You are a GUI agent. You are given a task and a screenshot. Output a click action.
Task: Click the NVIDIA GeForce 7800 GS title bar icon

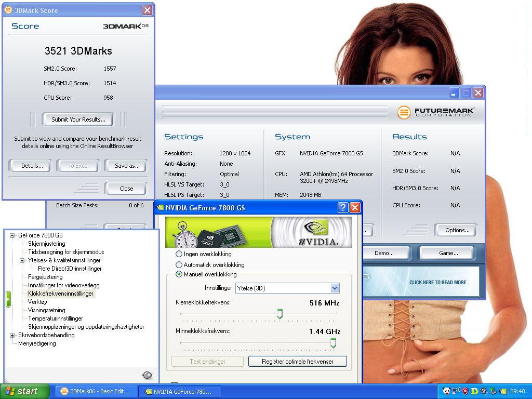tap(160, 208)
